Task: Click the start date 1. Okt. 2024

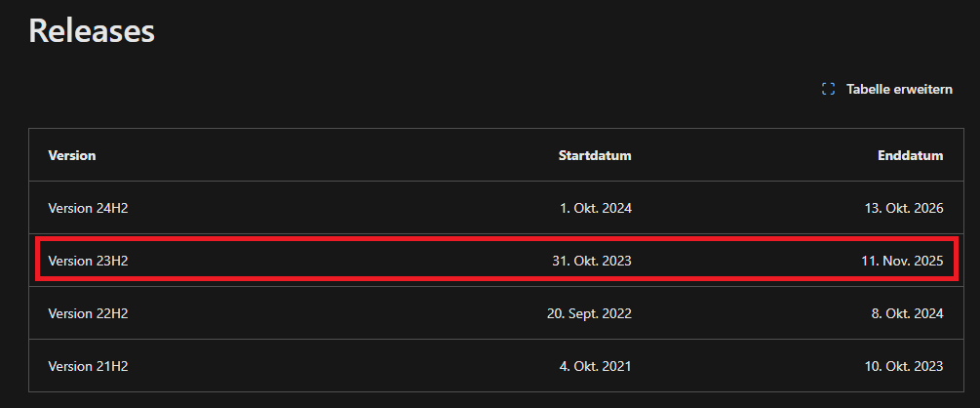Action: (x=596, y=208)
